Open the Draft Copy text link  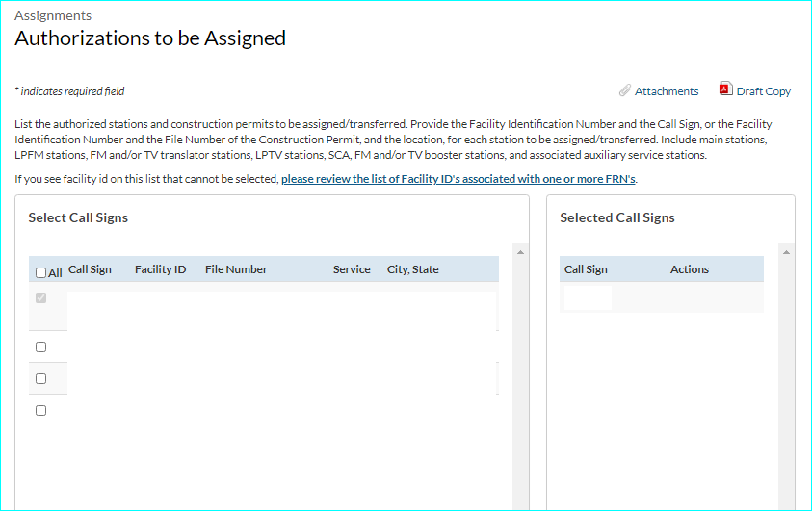pos(764,91)
